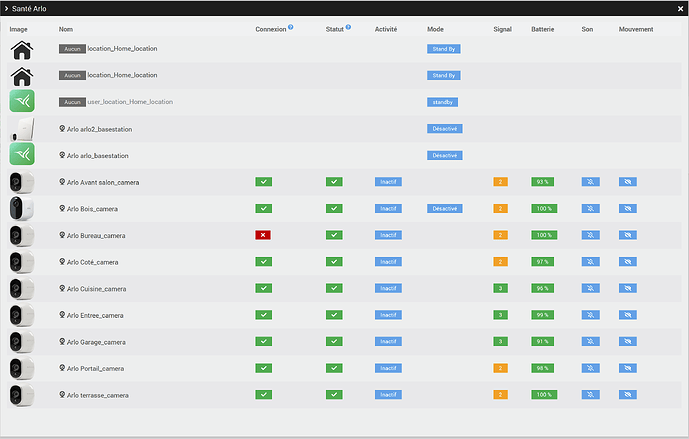Close the Santé Arlo dialog
The image size is (689, 439).
(680, 8)
